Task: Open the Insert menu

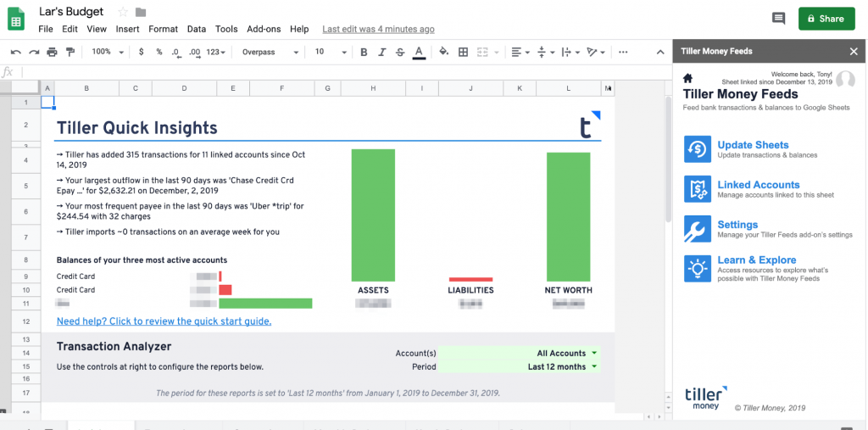Action: point(127,29)
